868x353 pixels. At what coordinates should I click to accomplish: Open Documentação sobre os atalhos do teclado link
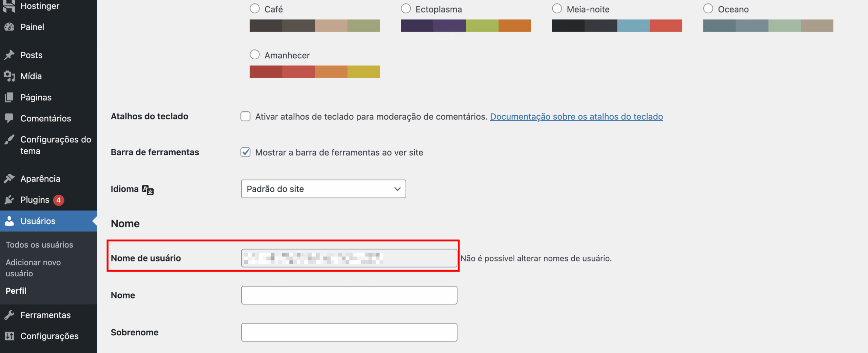pyautogui.click(x=576, y=117)
